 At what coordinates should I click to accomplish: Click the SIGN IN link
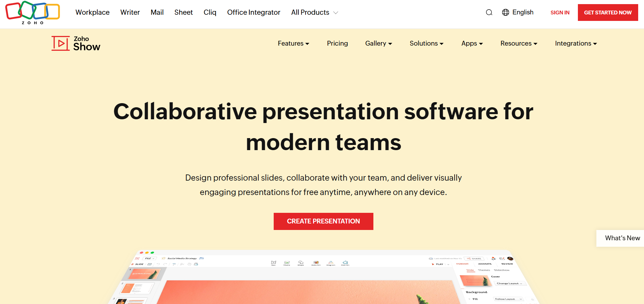pos(560,13)
